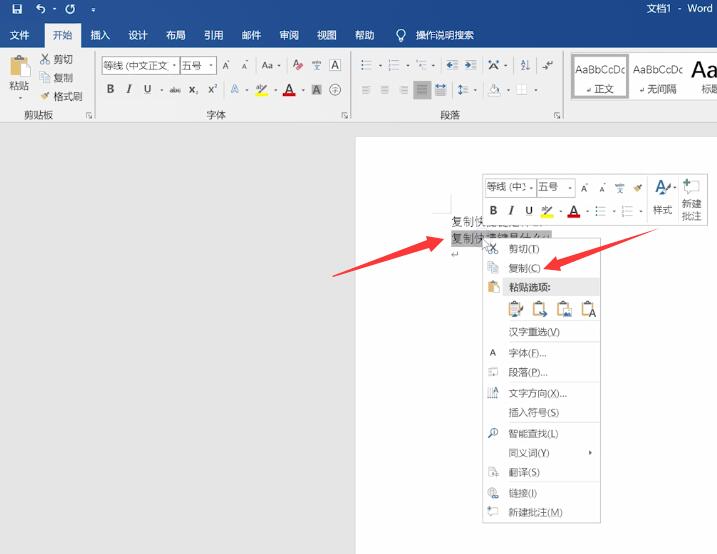Activate the 格式刷 format painter
This screenshot has height=554, width=717.
click(61, 96)
